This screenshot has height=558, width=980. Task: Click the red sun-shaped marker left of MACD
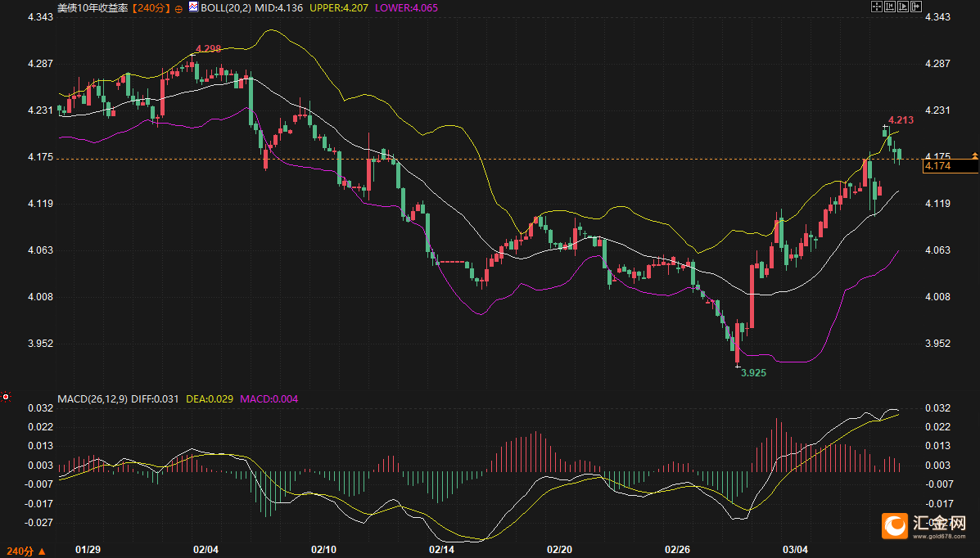coord(6,397)
